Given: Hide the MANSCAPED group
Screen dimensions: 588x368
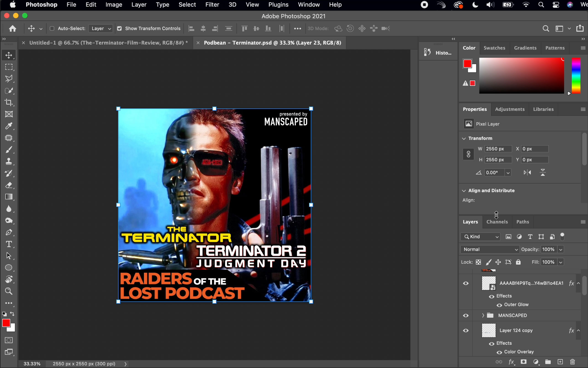Looking at the screenshot, I should pyautogui.click(x=466, y=315).
